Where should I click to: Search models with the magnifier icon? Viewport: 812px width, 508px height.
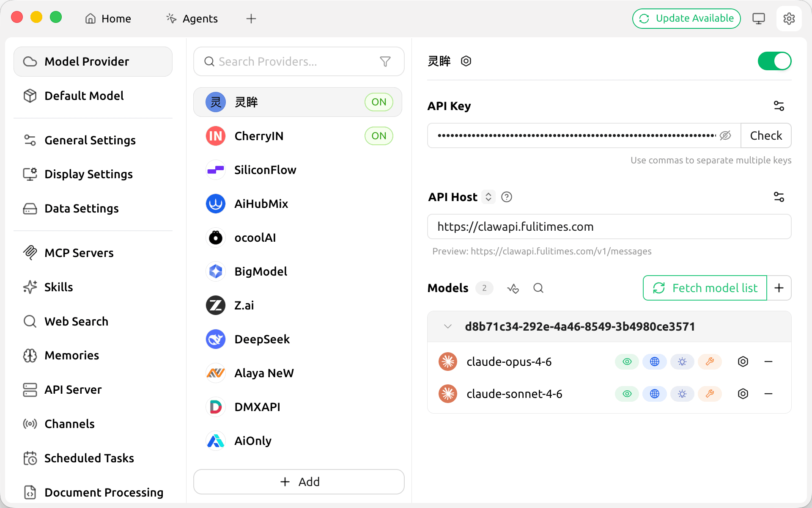click(x=538, y=288)
